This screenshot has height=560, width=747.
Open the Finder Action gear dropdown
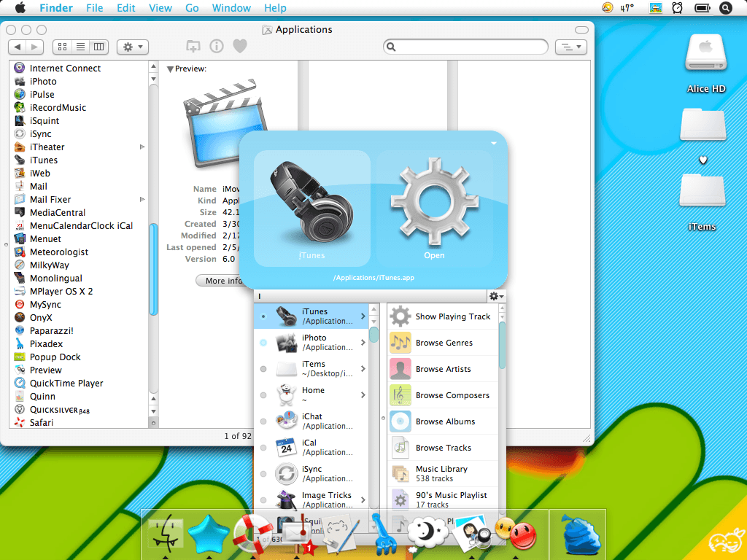[x=133, y=47]
